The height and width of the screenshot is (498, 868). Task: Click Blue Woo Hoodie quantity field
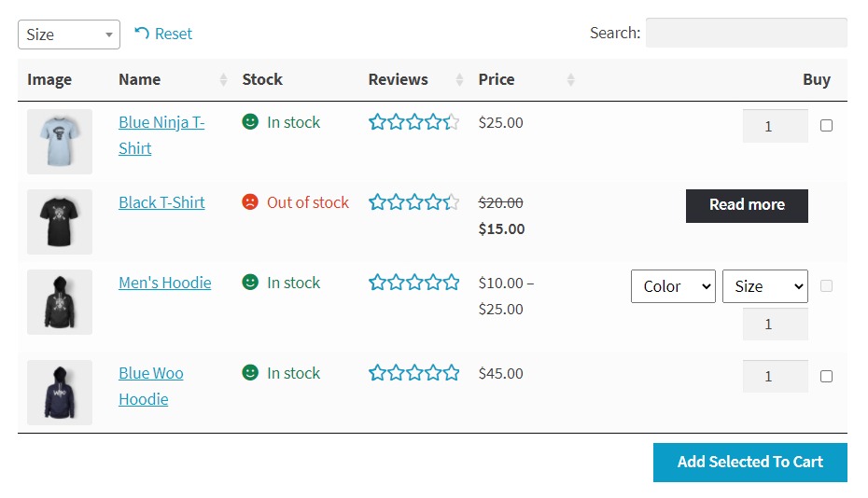775,376
